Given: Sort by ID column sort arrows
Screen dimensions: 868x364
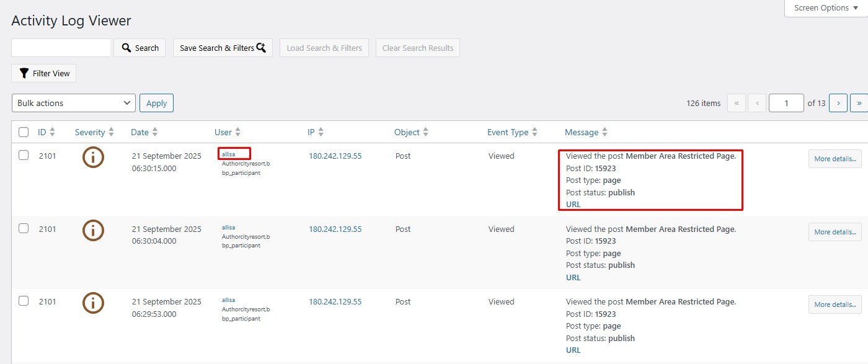Looking at the screenshot, I should click(x=52, y=132).
